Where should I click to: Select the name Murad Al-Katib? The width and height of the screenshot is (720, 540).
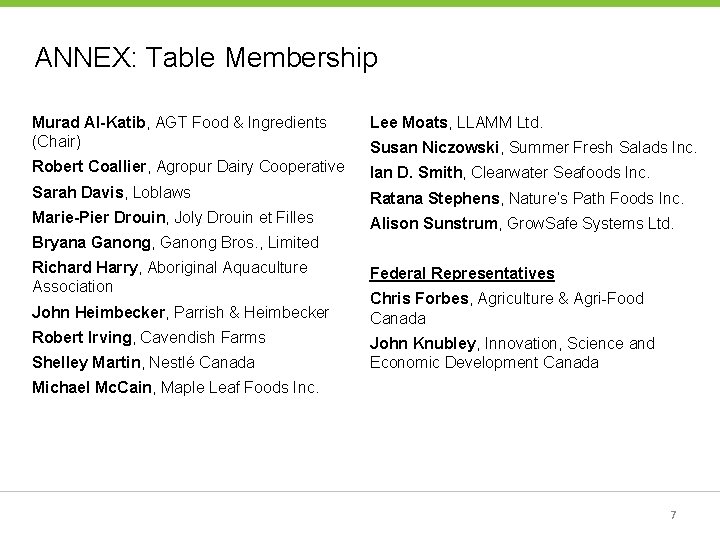click(90, 123)
